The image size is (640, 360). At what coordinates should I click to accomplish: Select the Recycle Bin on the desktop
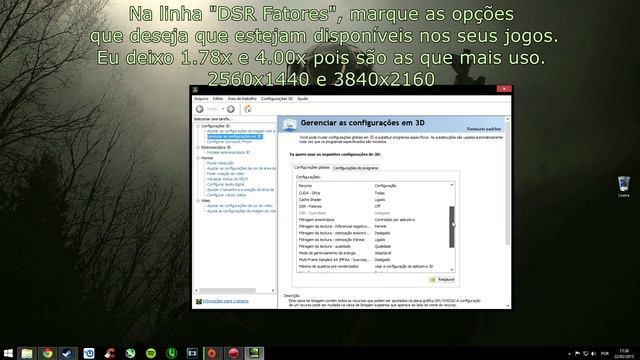coord(623,187)
